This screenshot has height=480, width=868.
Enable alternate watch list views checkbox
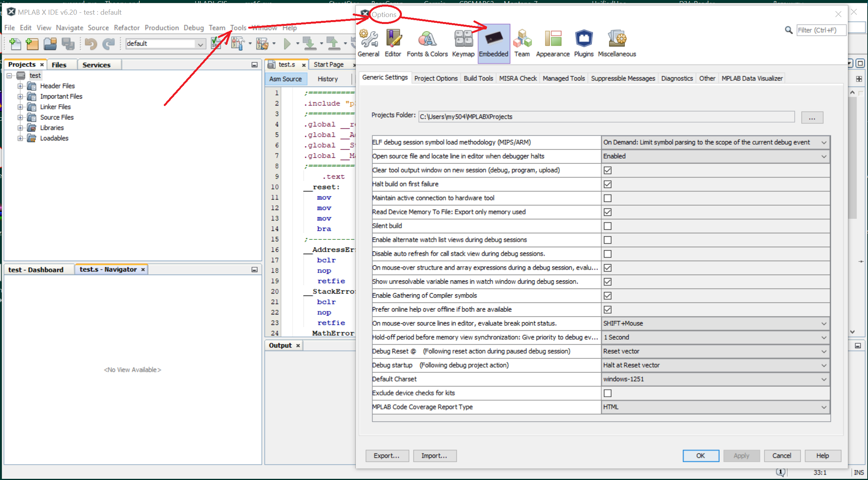click(x=607, y=240)
